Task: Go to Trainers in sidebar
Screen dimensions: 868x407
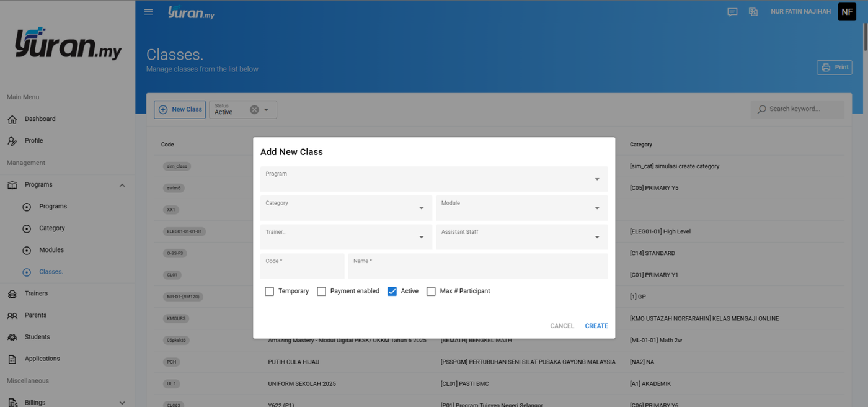Action: coord(36,293)
